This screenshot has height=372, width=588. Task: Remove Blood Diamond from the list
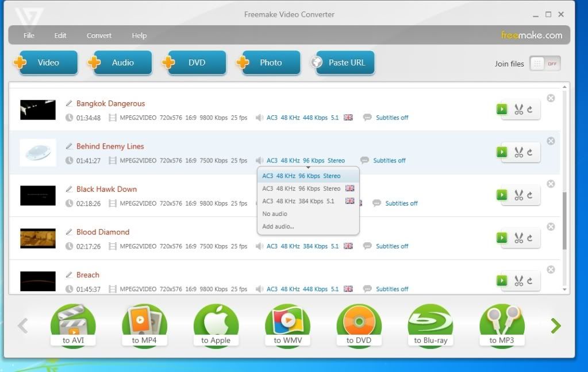551,227
